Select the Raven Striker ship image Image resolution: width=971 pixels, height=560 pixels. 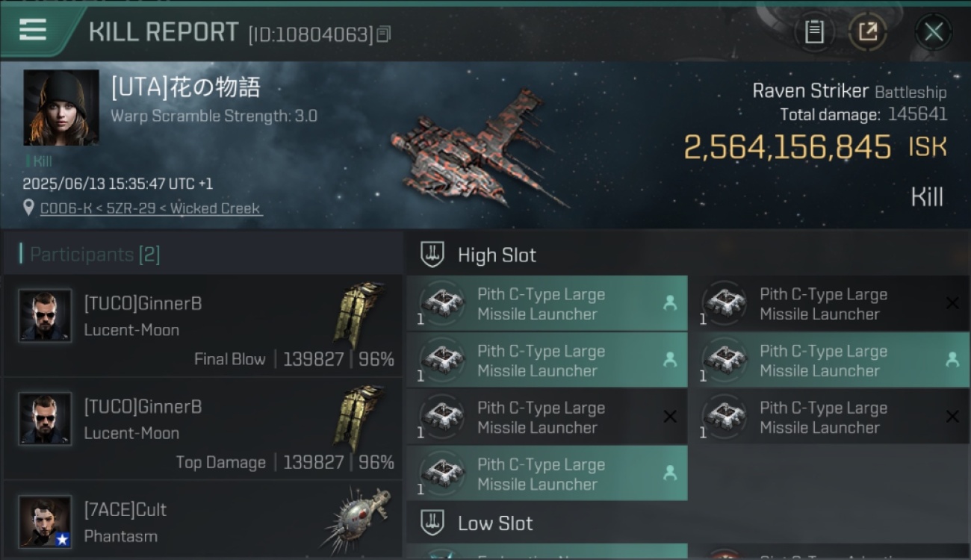[x=478, y=149]
